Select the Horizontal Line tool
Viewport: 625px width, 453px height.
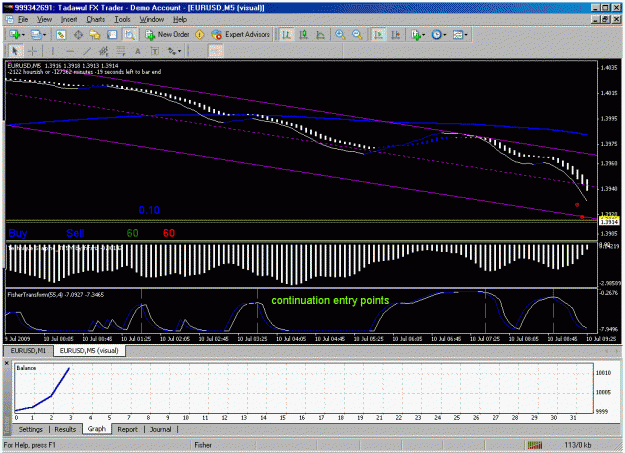tap(70, 51)
